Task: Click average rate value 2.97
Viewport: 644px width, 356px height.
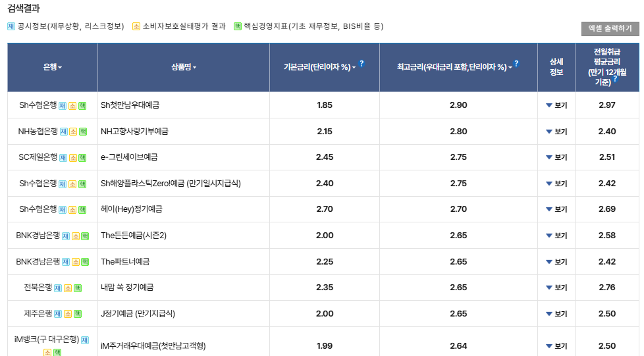Action: coord(607,105)
